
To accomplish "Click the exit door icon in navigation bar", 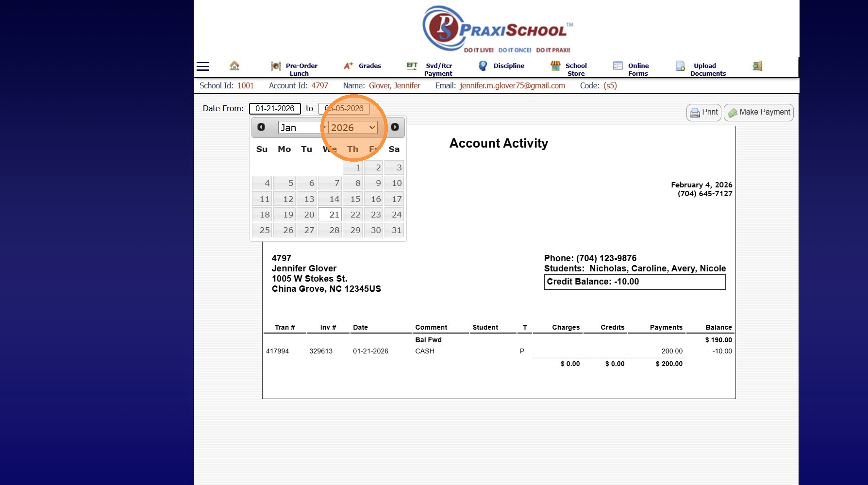I will click(757, 66).
